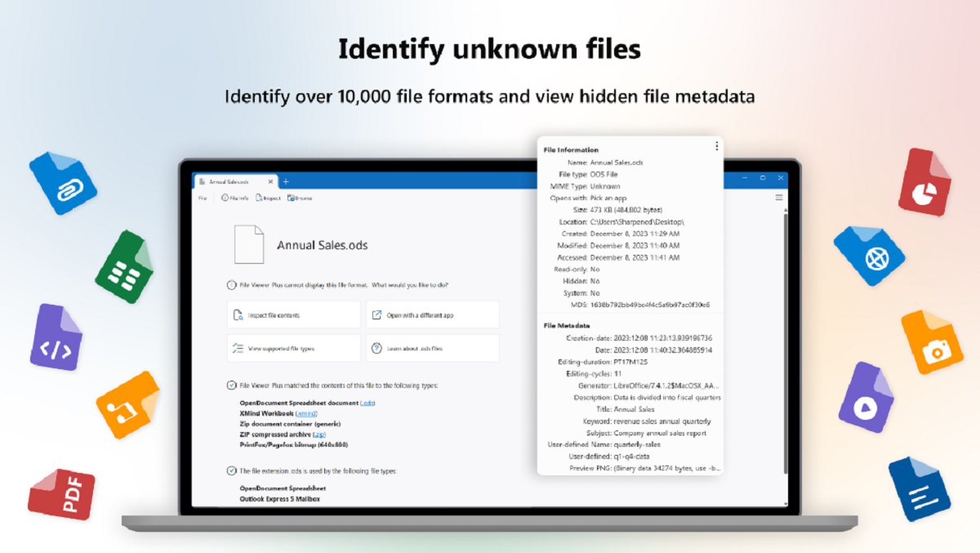Open the File Information three-dot menu
The height and width of the screenshot is (553, 980).
point(716,145)
